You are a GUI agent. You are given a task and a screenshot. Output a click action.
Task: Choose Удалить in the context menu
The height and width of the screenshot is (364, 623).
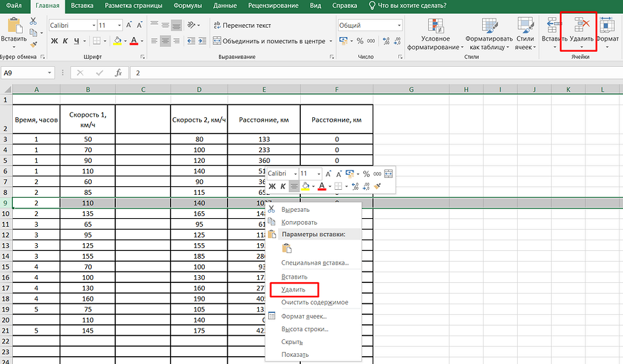pyautogui.click(x=293, y=289)
